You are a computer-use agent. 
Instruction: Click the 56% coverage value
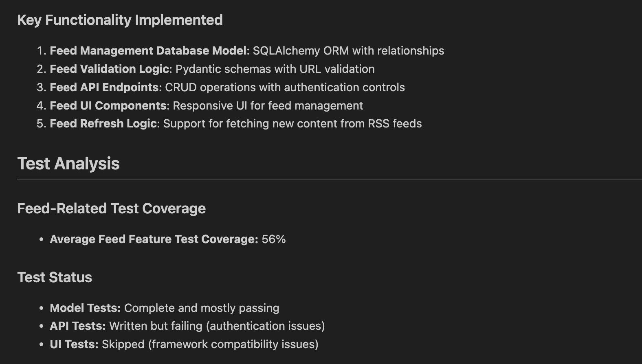coord(274,239)
